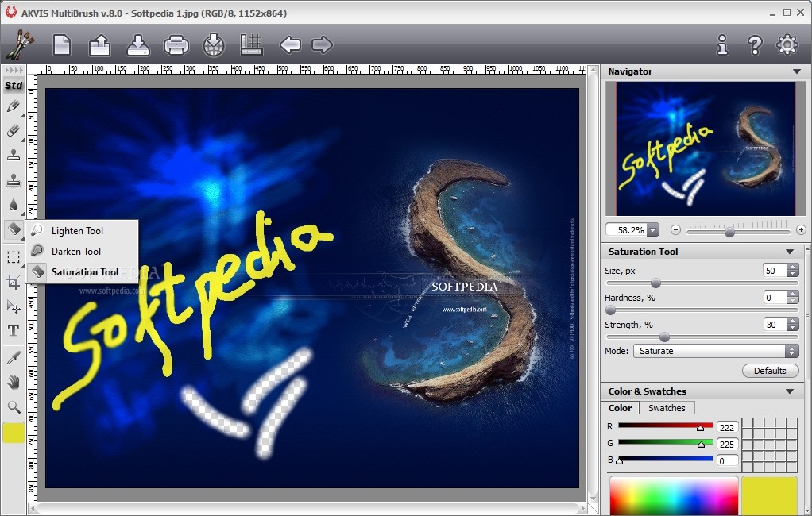Collapse the Navigator panel
812x516 pixels.
(x=796, y=71)
